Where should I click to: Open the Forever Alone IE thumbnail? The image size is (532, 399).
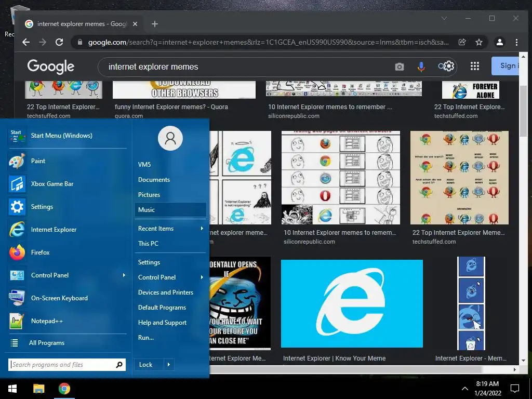[x=470, y=90]
